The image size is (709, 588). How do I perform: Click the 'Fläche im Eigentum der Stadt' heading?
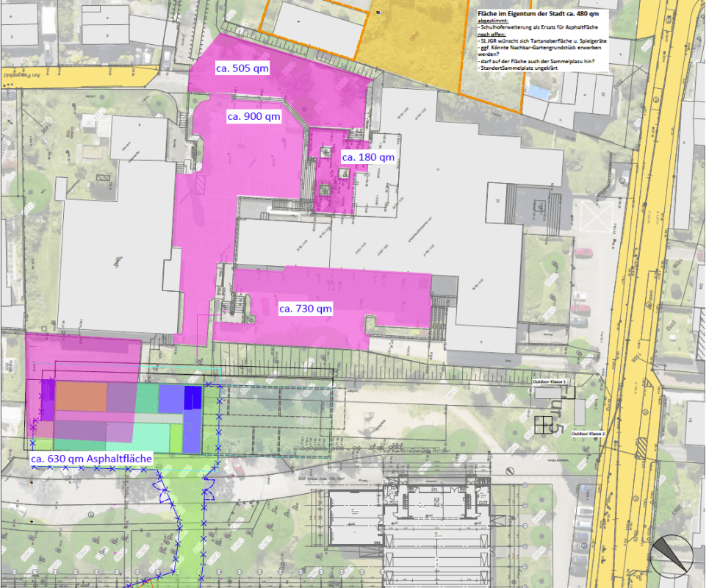535,12
